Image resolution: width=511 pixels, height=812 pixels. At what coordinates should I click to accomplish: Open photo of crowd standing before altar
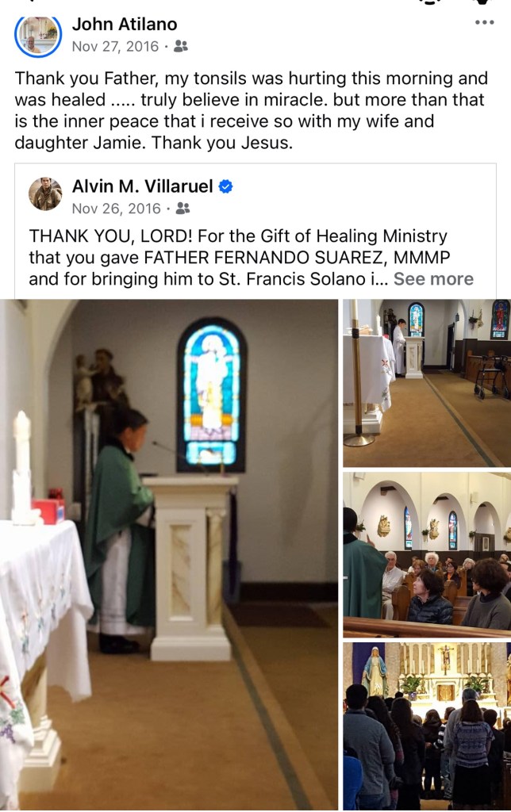(x=427, y=726)
